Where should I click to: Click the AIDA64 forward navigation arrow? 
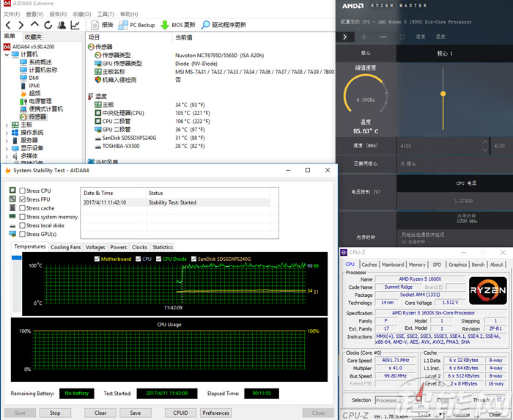point(21,25)
